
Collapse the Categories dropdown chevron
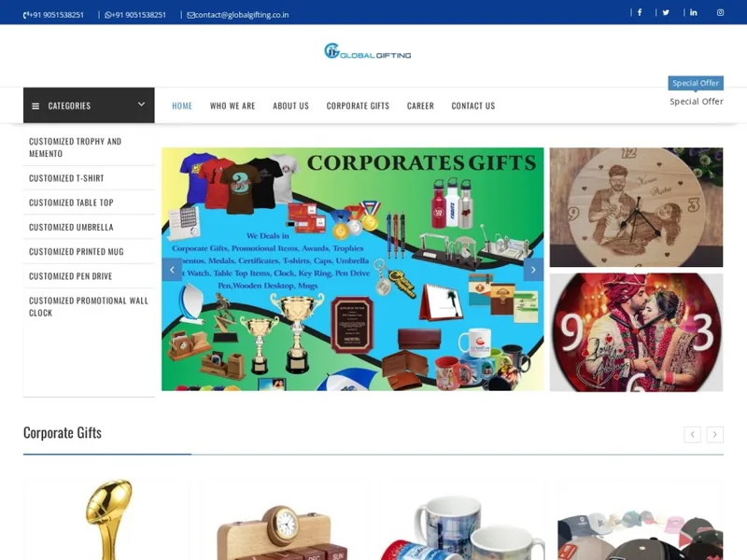pos(142,105)
